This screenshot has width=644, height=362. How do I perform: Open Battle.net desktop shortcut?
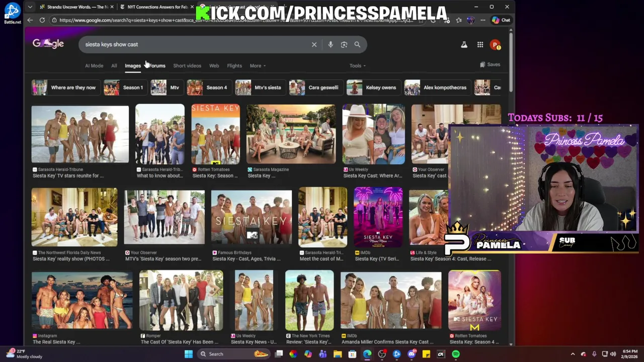[13, 13]
